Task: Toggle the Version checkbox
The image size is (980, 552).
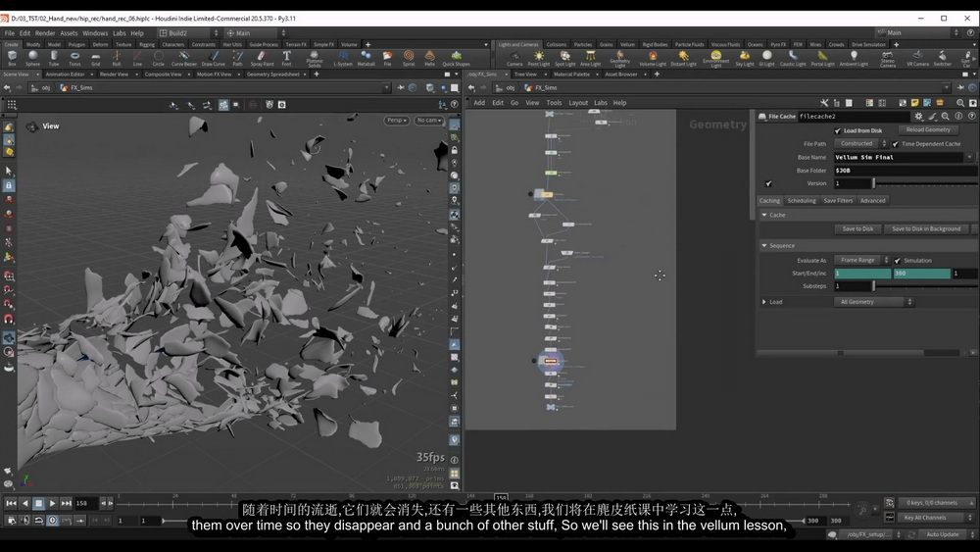Action: click(768, 183)
